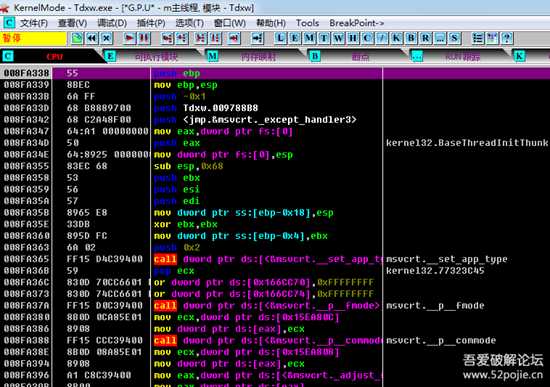The width and height of the screenshot is (550, 387).
Task: Open the Memory map via M button
Action: [309, 38]
